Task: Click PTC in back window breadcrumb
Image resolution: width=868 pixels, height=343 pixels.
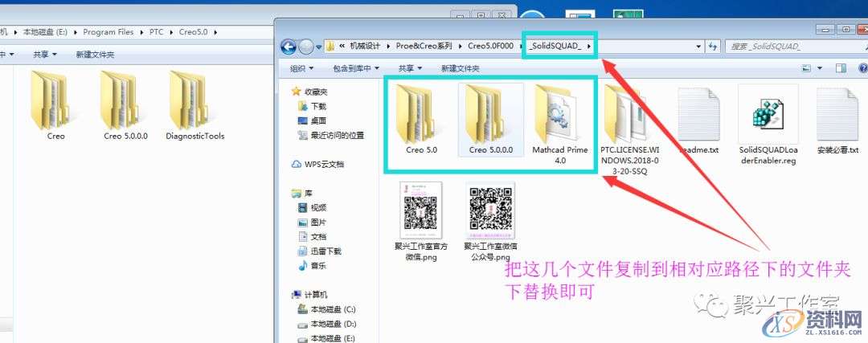Action: click(x=156, y=32)
